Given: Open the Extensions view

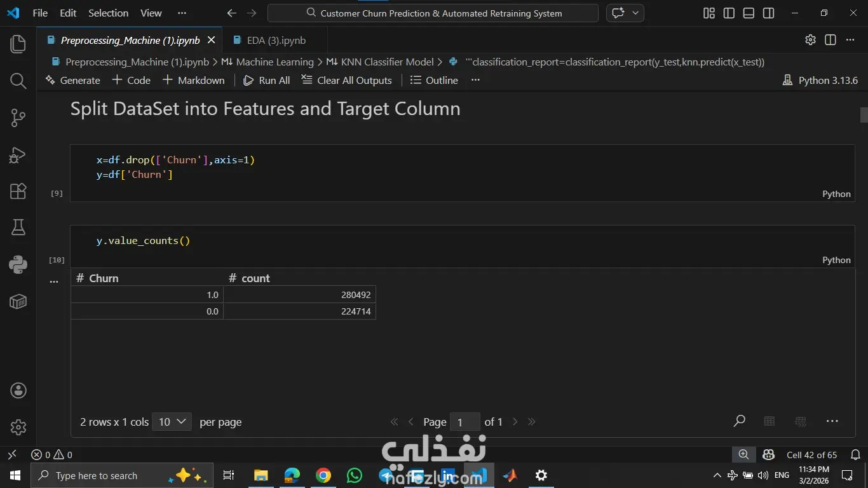Looking at the screenshot, I should pos(18,191).
